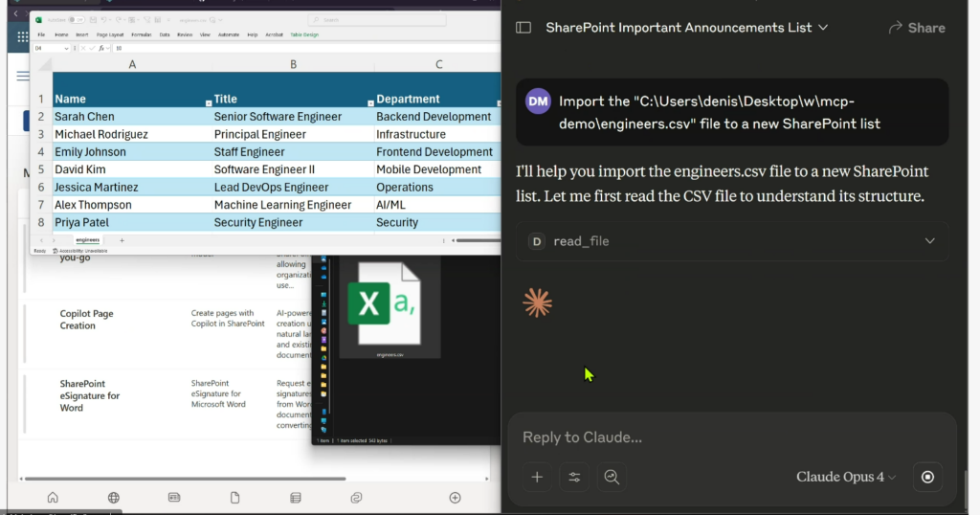The height and width of the screenshot is (515, 980).
Task: Open the Claude Opus 4 model selector
Action: (846, 477)
